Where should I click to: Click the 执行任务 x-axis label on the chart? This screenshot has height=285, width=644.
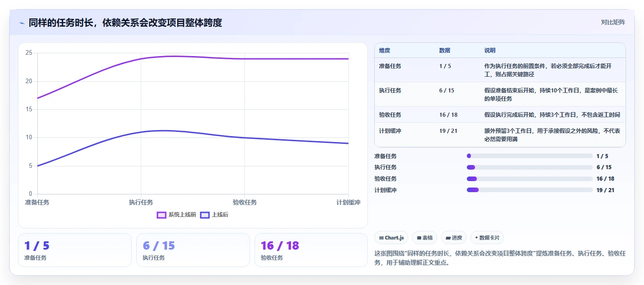pyautogui.click(x=141, y=202)
